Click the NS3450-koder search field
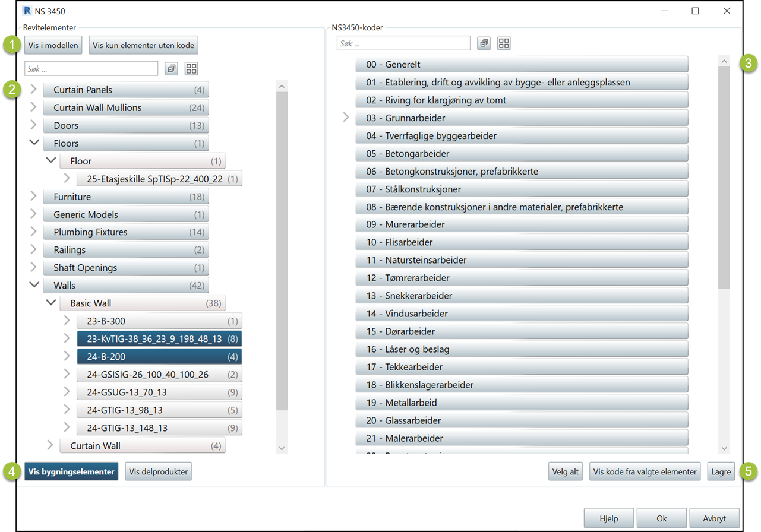The image size is (761, 532). [403, 43]
